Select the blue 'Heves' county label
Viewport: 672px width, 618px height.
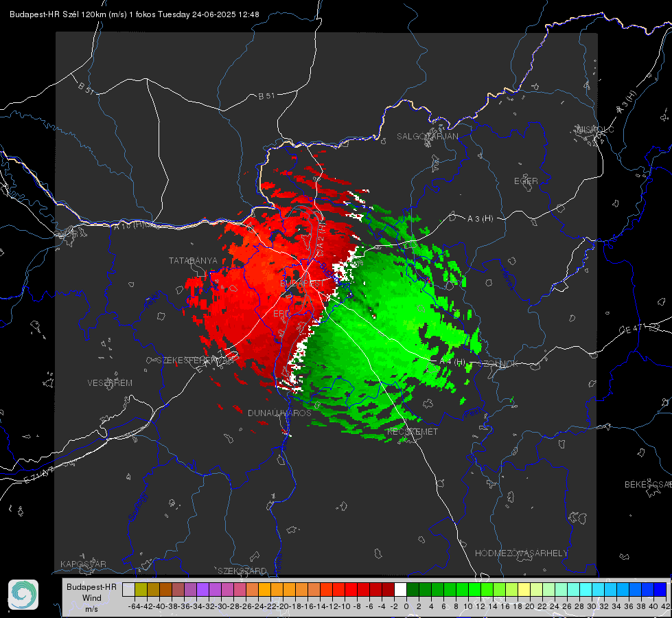point(508,279)
